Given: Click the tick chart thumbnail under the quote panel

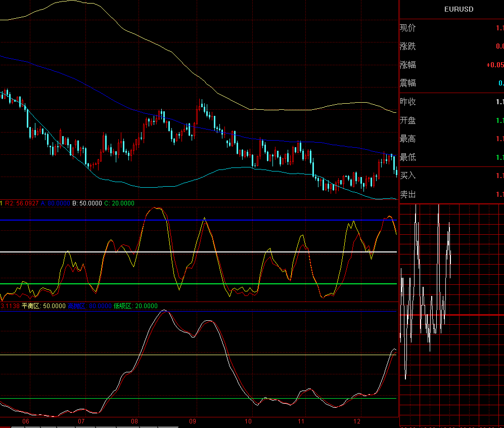Looking at the screenshot, I should tap(451, 314).
